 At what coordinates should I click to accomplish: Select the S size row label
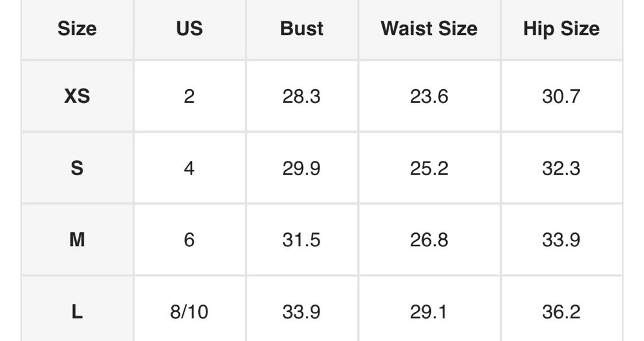(x=77, y=168)
